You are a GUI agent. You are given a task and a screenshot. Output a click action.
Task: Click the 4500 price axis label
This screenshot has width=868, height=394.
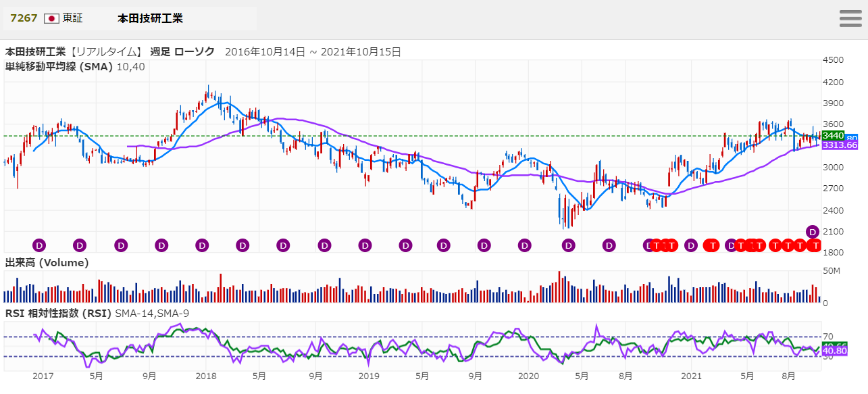[x=834, y=60]
